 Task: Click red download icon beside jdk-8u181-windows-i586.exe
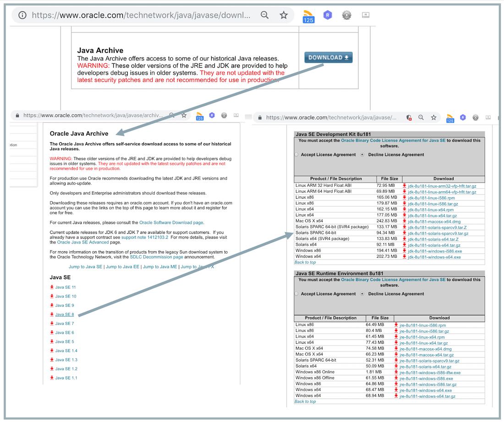(405, 251)
